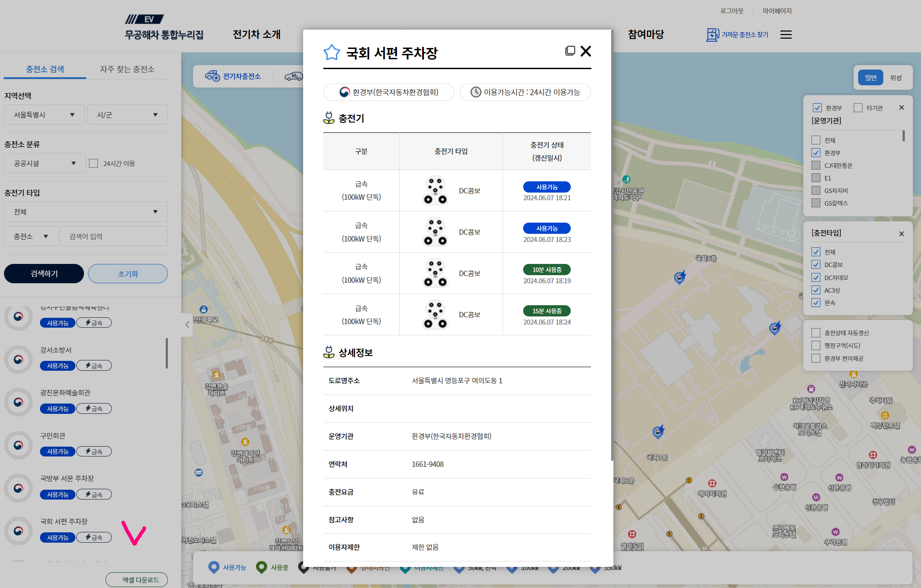The image size is (921, 588).
Task: Open the 서울특별시 region dropdown
Action: point(44,115)
